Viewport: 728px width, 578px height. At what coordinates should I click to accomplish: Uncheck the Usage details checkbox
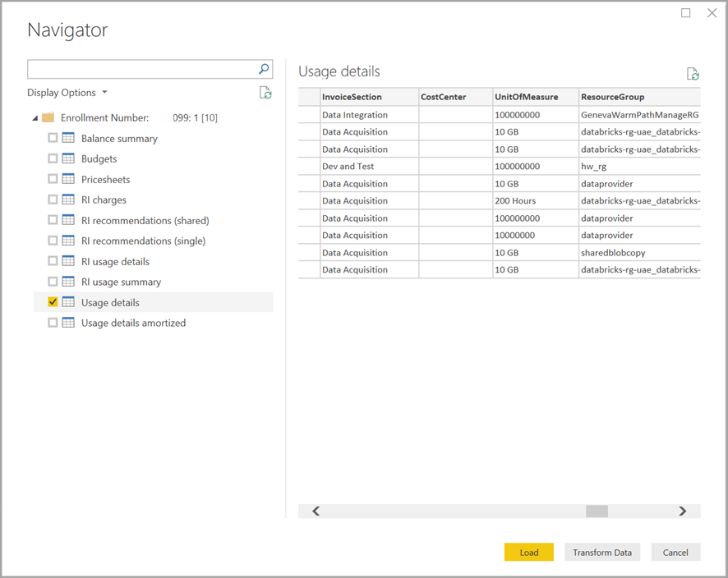coord(52,302)
